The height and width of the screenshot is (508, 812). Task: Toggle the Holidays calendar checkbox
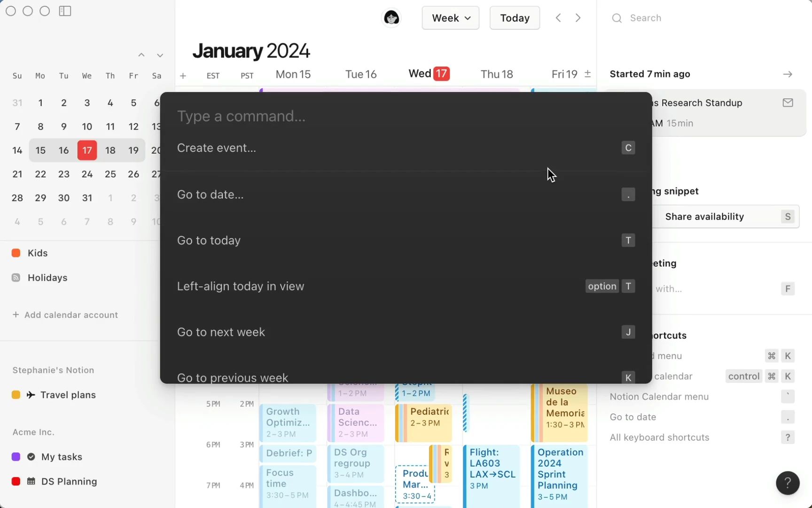click(x=16, y=278)
